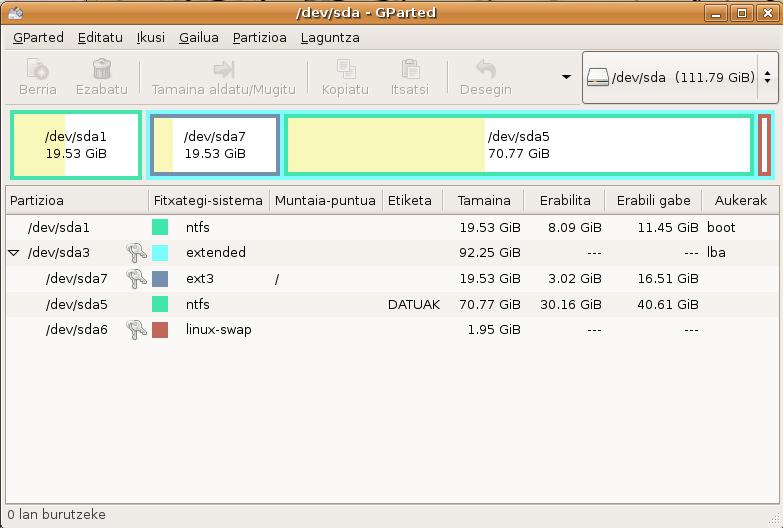Click the 16.51 GiB unused value
This screenshot has height=528, width=783.
point(668,278)
